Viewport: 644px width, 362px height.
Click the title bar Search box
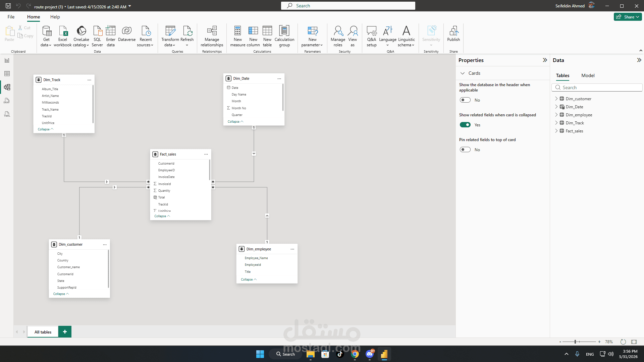(348, 6)
